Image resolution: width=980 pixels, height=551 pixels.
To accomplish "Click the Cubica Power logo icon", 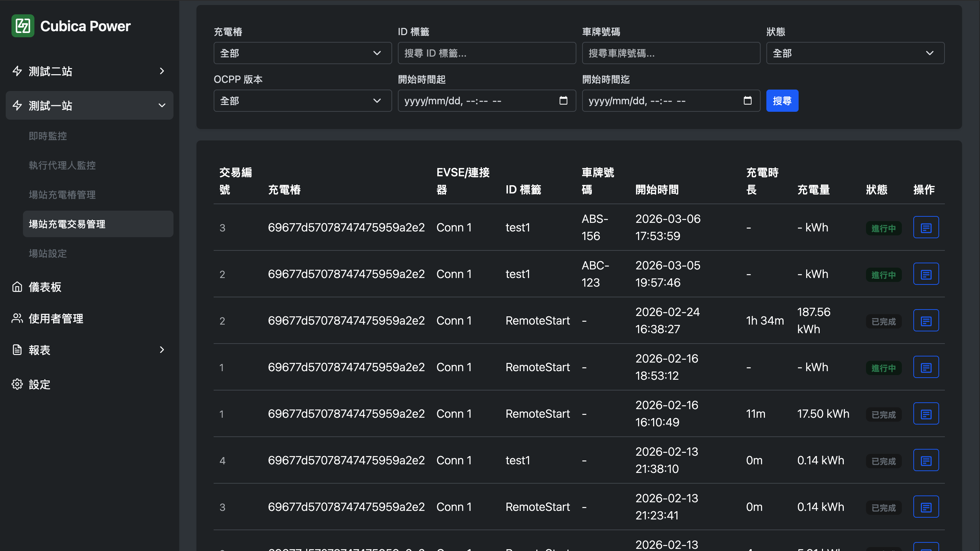I will point(23,26).
